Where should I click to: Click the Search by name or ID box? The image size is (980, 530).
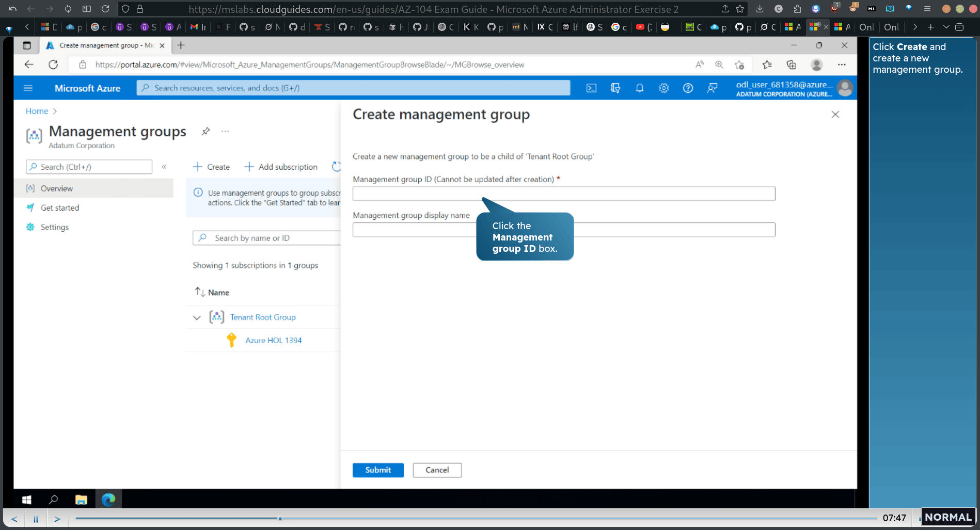coord(266,238)
